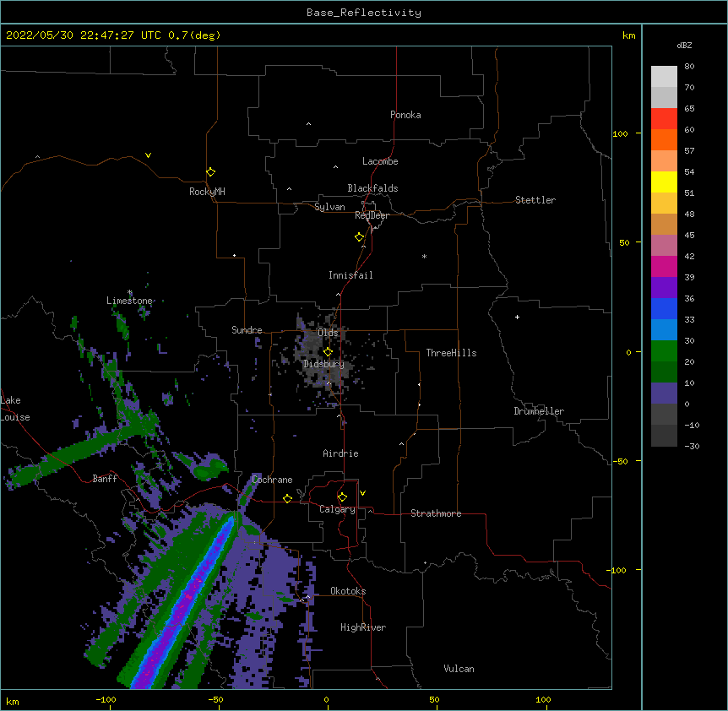Pick the magenta 42-39 dBZ legend swatch
This screenshot has height=711, width=728.
coord(664,266)
